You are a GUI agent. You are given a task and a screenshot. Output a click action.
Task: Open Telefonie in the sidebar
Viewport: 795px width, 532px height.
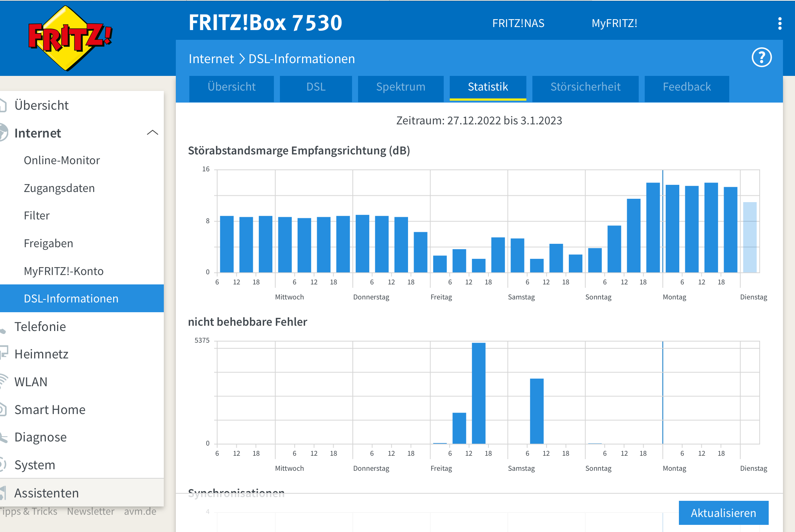(x=40, y=326)
